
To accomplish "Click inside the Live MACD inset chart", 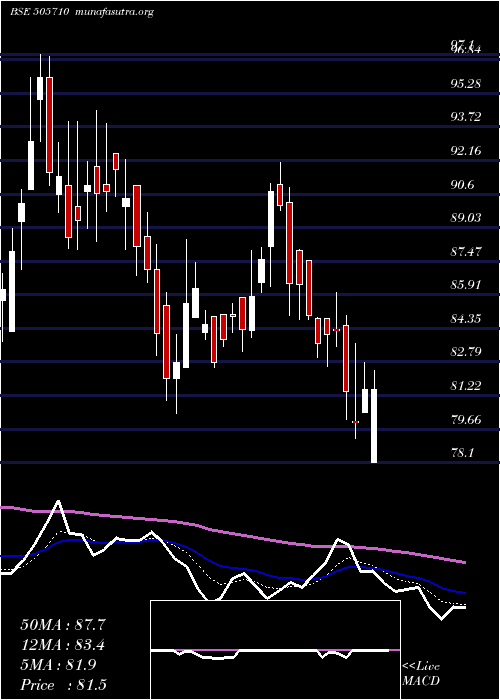I will point(275,650).
